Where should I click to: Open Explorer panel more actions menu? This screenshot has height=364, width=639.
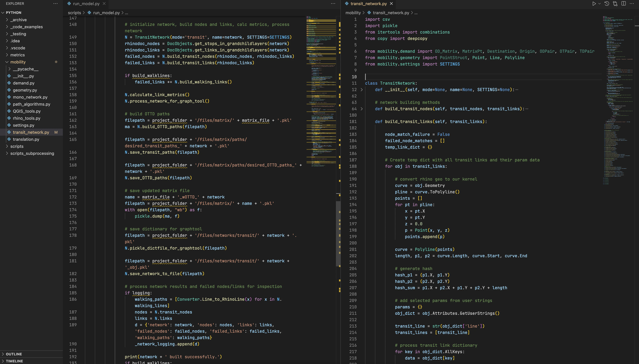(56, 3)
